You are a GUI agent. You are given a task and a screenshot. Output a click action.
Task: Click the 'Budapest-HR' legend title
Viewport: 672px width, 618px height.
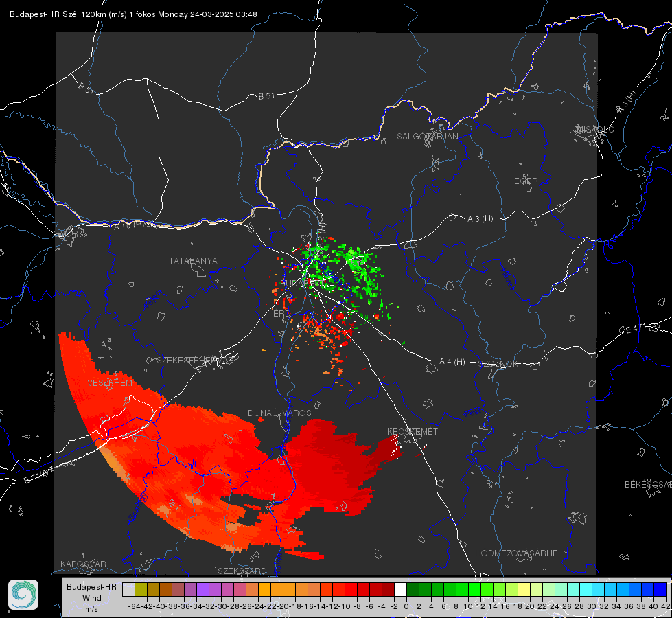[91, 586]
